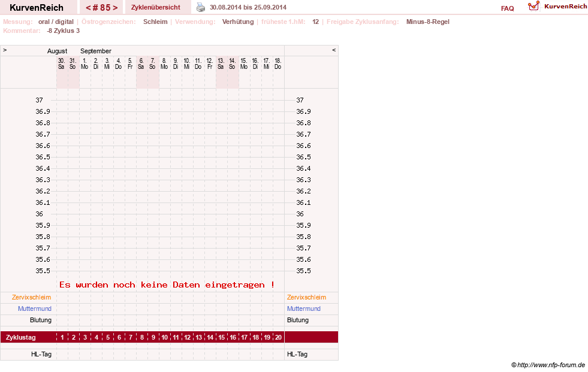The width and height of the screenshot is (588, 372).
Task: Click the August month label
Action: click(x=57, y=51)
